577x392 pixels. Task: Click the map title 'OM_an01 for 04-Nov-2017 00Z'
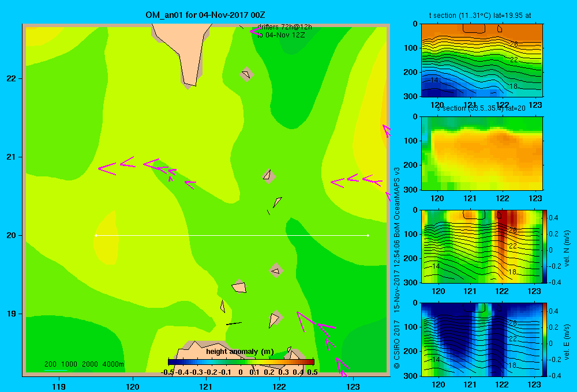point(205,15)
